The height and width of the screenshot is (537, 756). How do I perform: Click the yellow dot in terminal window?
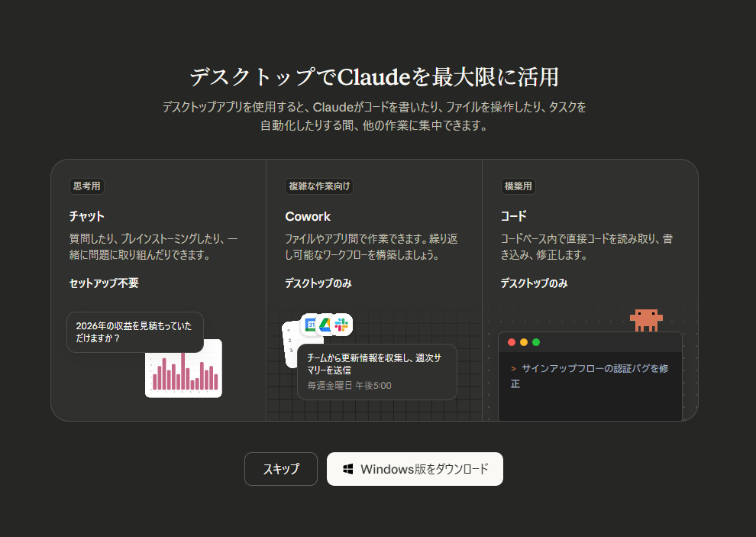coord(524,342)
